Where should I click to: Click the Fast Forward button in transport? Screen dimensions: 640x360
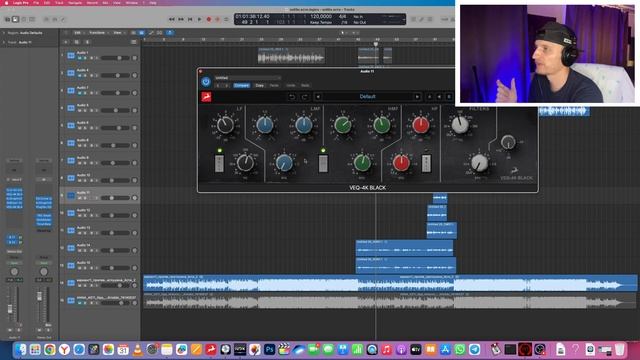click(x=181, y=19)
